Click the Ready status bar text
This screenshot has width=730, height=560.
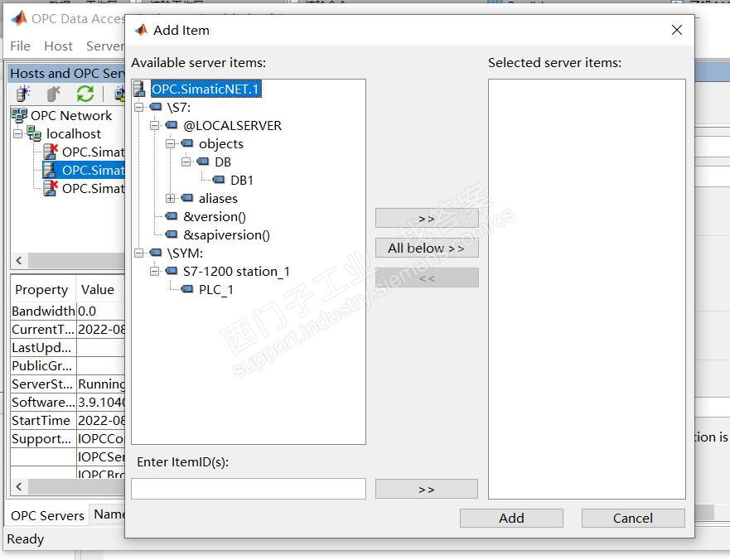click(x=26, y=539)
